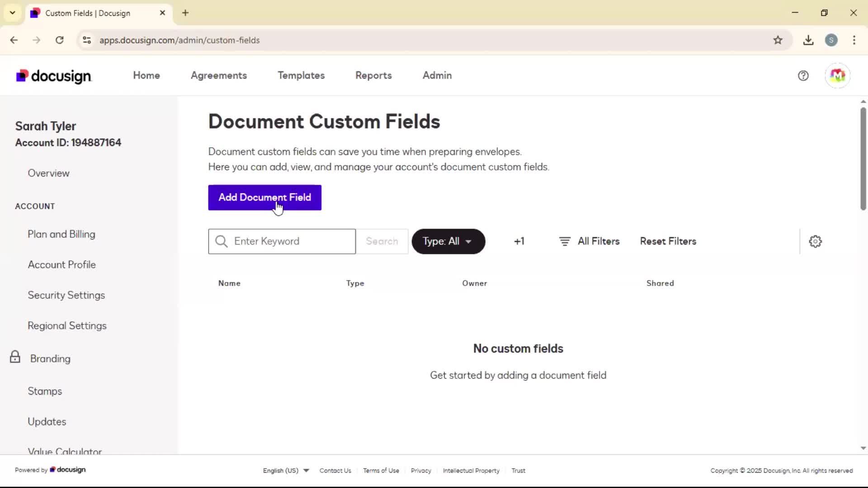The image size is (868, 488).
Task: Click scrollbar down arrow
Action: 863,448
